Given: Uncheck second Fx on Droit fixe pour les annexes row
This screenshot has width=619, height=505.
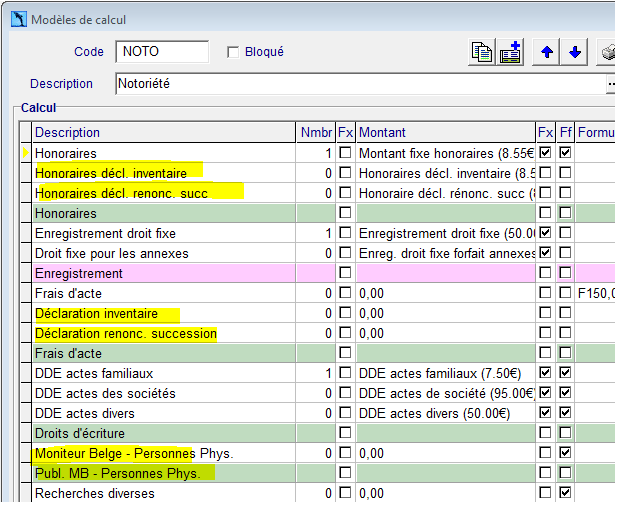Looking at the screenshot, I should pyautogui.click(x=545, y=253).
